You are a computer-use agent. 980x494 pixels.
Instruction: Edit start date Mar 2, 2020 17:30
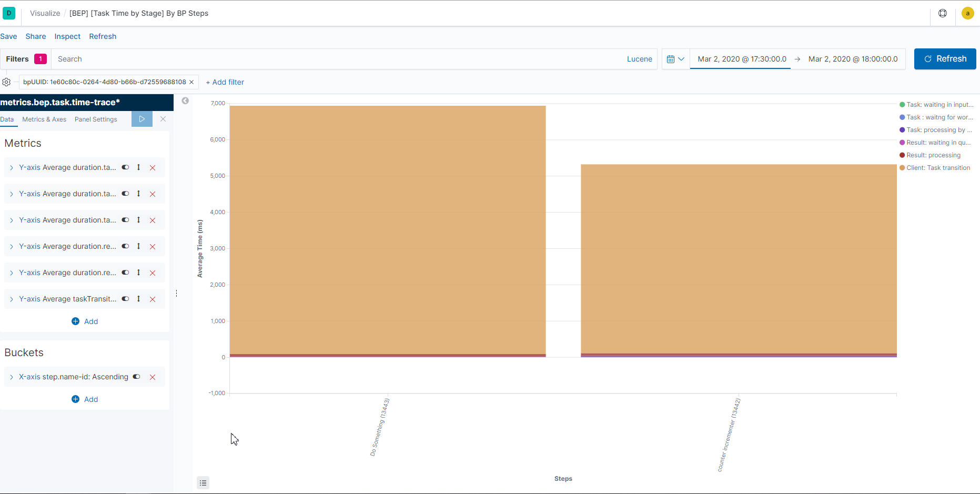[x=742, y=59]
